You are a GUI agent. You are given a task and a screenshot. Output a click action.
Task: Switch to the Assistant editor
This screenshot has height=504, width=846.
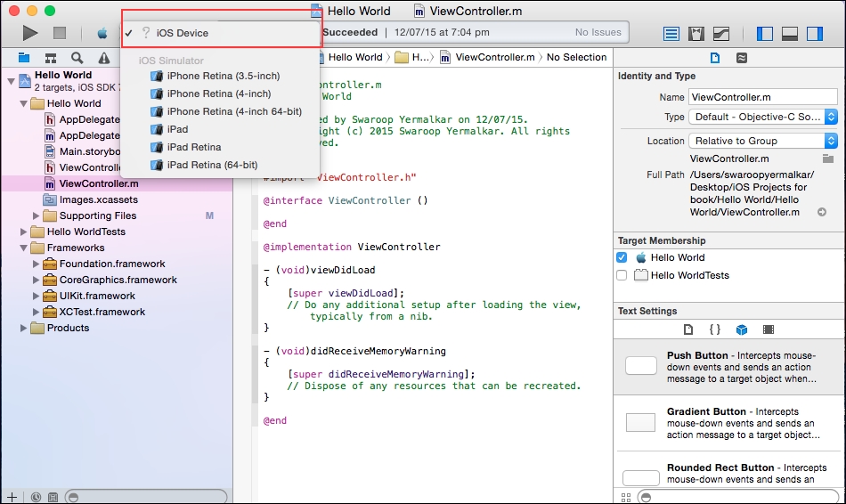click(x=696, y=34)
